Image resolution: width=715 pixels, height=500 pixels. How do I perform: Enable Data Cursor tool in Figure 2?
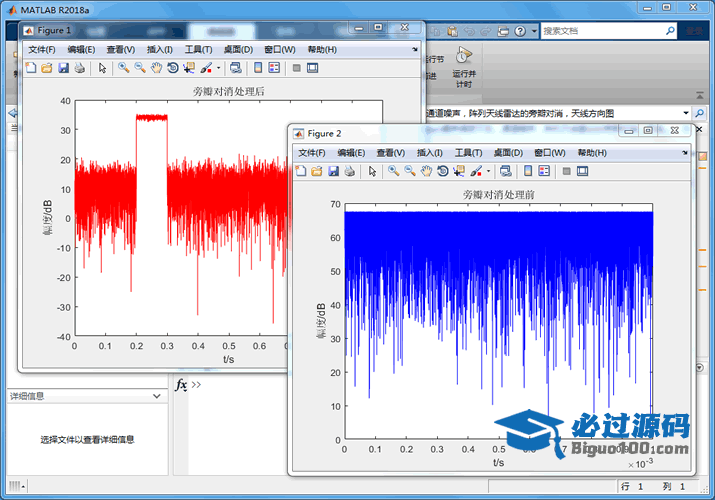pos(459,171)
